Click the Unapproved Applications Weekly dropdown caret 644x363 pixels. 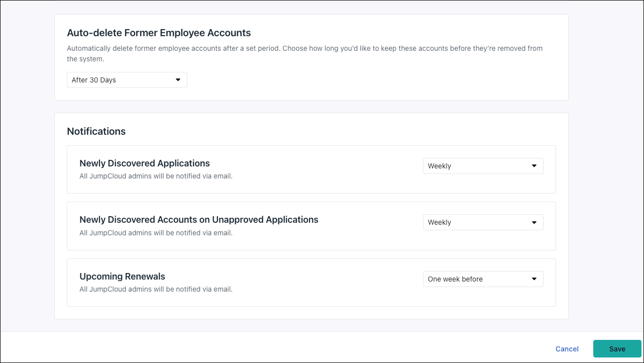tap(534, 222)
